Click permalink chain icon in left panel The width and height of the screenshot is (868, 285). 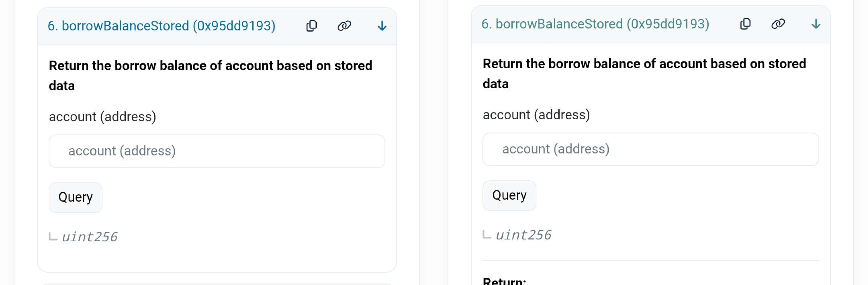point(344,26)
